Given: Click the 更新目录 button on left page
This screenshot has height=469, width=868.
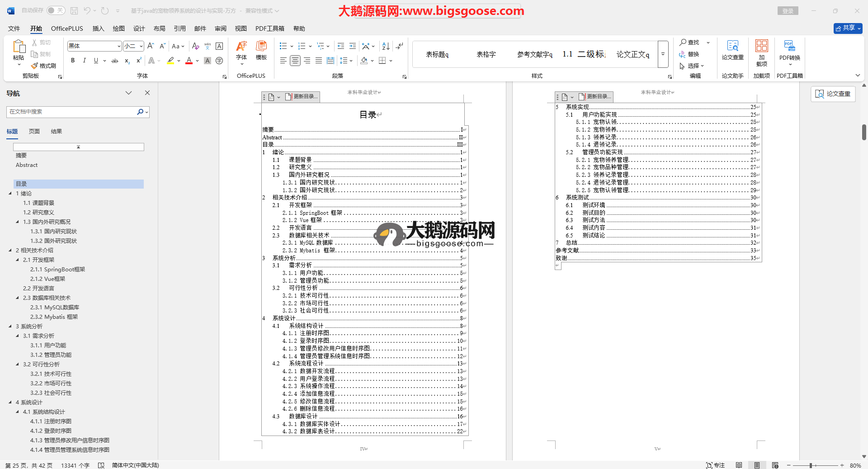Looking at the screenshot, I should point(302,97).
